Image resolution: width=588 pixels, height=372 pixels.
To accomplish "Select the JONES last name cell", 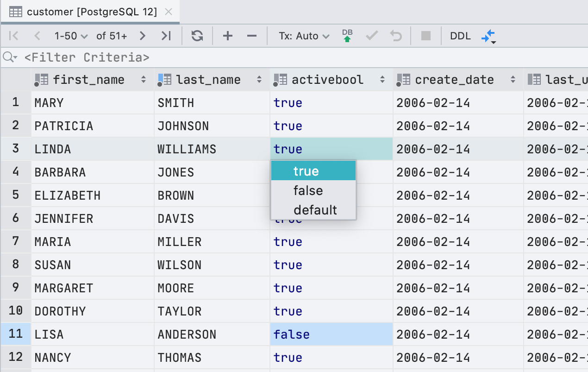I will (212, 172).
